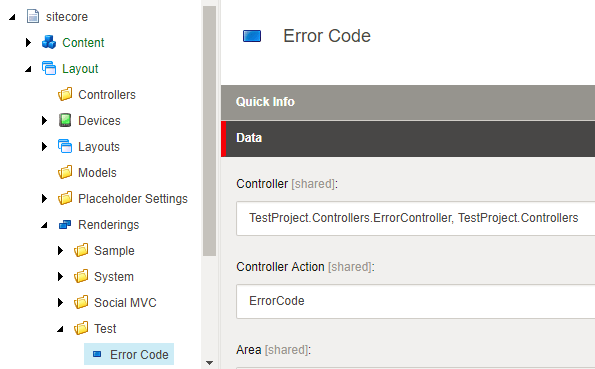Select the Models tree item

tap(97, 173)
